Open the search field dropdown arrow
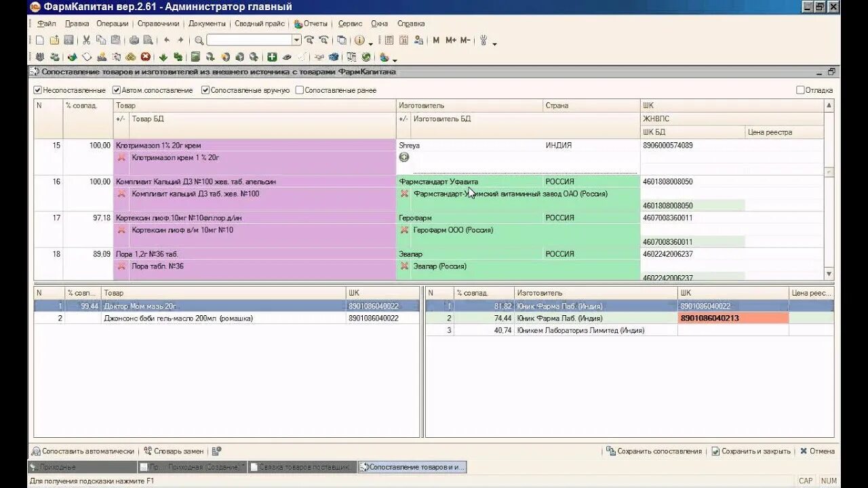The image size is (868, 488). coord(296,41)
